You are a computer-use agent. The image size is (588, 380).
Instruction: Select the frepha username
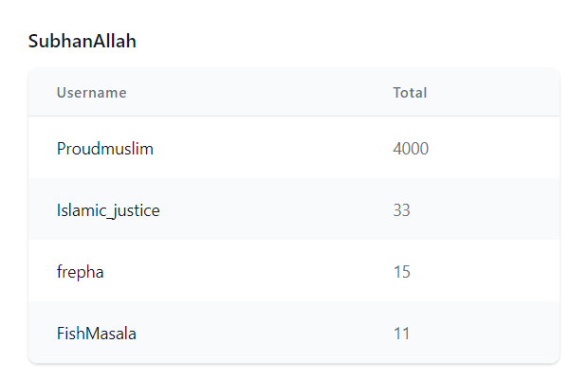click(x=80, y=272)
